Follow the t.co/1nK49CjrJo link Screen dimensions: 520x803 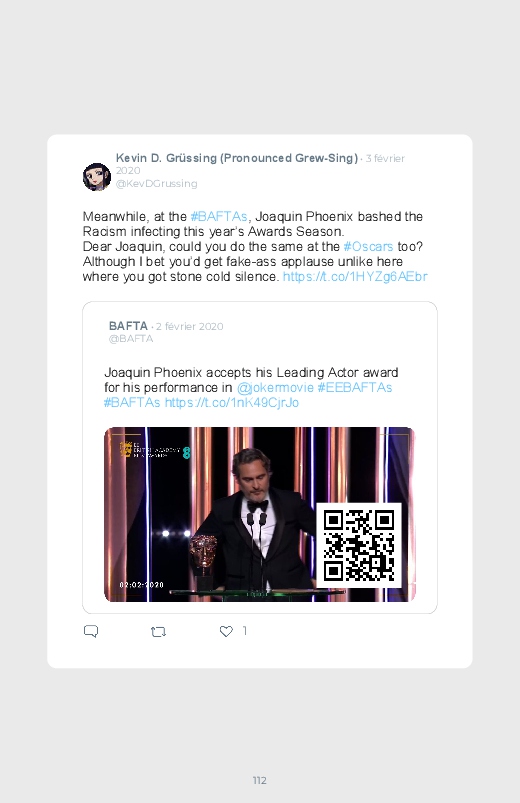point(232,403)
